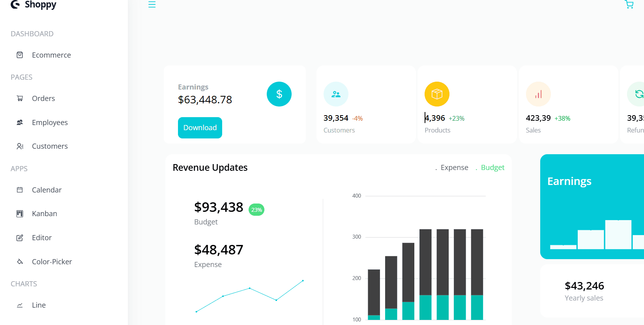Click the $43,246 yearly sales value

click(x=584, y=286)
